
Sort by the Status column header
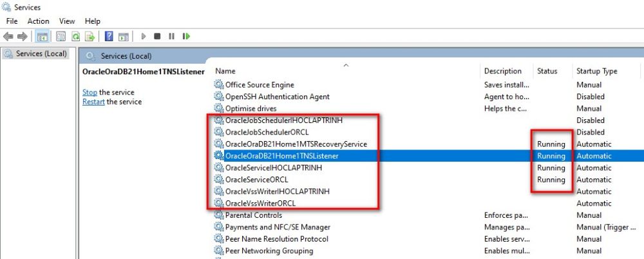tap(547, 71)
